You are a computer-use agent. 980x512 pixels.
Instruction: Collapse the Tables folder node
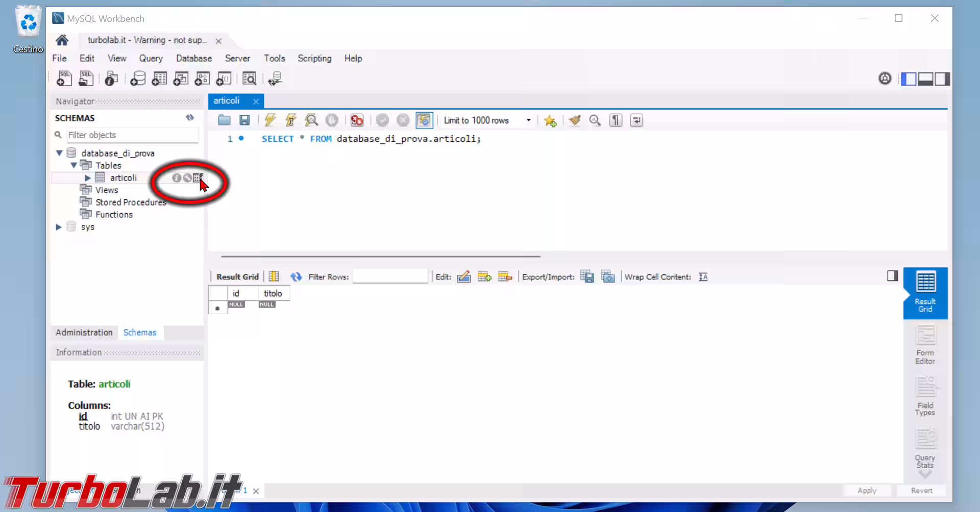(x=73, y=165)
